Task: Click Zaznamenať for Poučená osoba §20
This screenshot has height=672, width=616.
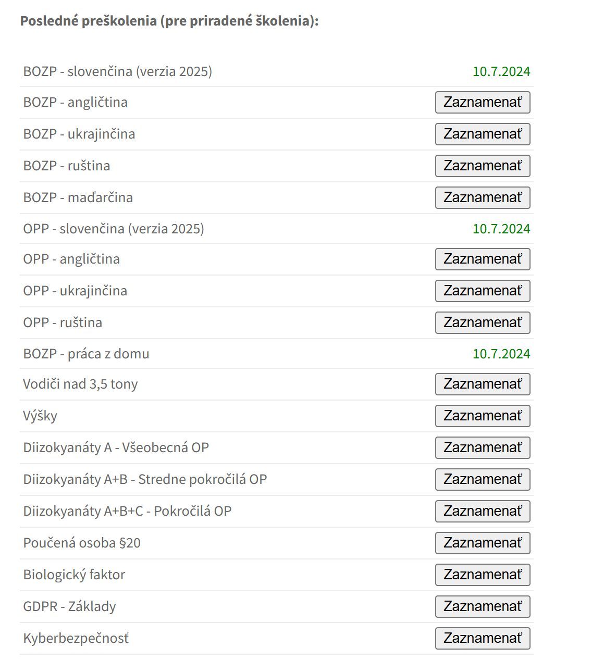Action: [x=483, y=543]
